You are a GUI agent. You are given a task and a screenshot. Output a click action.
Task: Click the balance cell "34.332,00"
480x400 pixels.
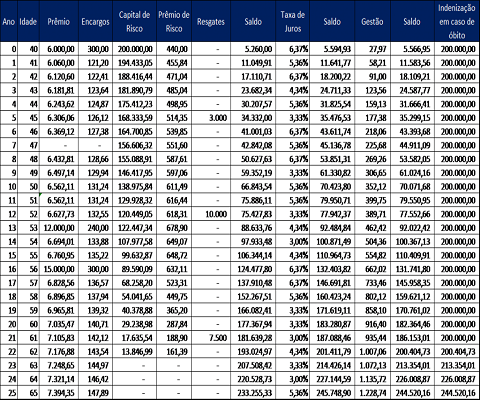(x=257, y=118)
